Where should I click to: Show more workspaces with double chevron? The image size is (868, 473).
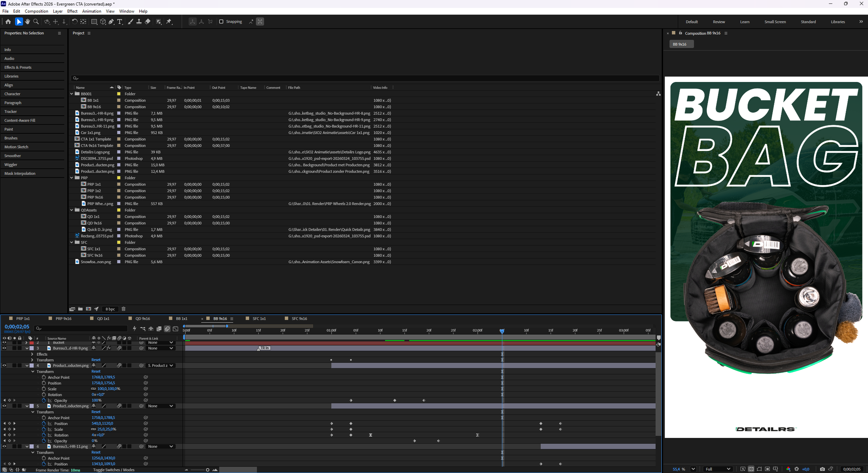coord(861,22)
